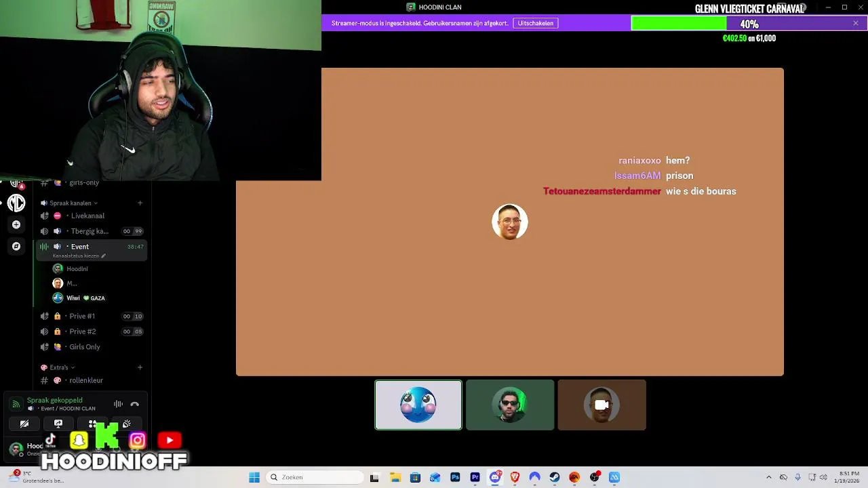Open your user avatar in account panel

coord(16,449)
